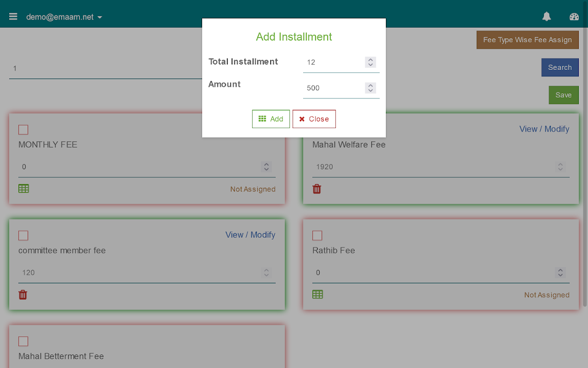Tick the Rathib Fee checkbox
The height and width of the screenshot is (368, 588).
[317, 236]
